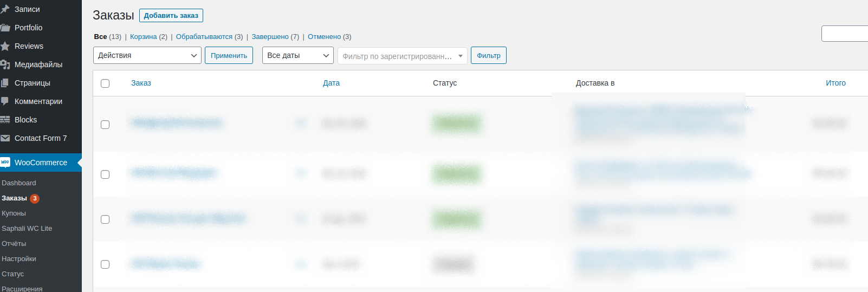Click the Reviews star icon

click(5, 46)
